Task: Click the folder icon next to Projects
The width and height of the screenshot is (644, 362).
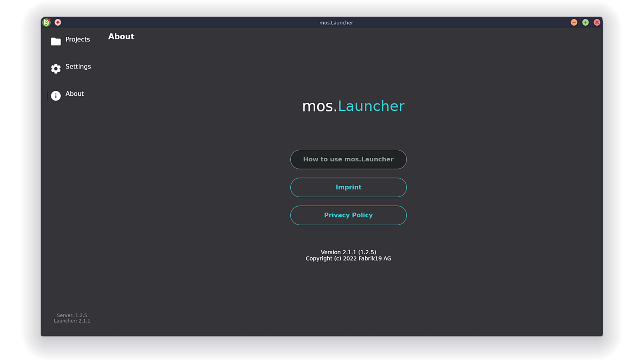Action: (56, 42)
